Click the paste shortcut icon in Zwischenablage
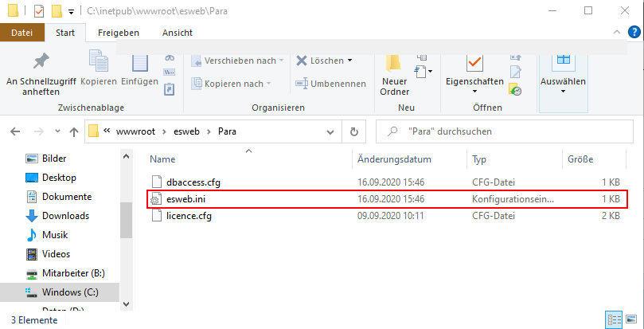 click(x=170, y=89)
